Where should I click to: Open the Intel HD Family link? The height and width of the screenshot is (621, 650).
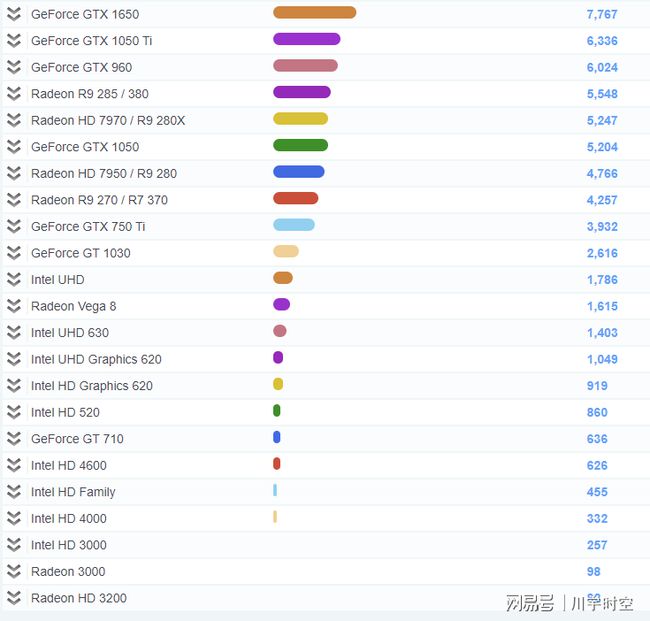click(x=73, y=492)
